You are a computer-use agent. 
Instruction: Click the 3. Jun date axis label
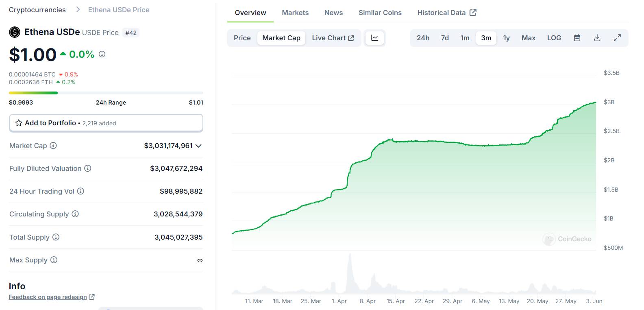594,301
